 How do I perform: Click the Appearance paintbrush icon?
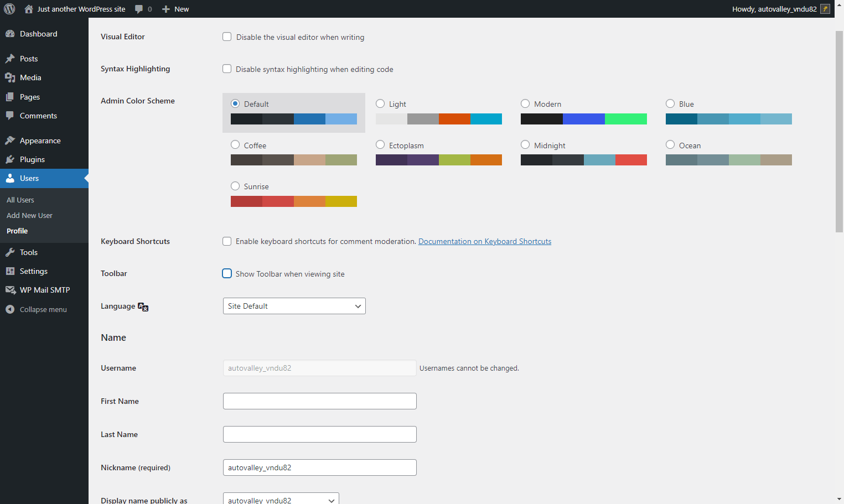pyautogui.click(x=10, y=141)
